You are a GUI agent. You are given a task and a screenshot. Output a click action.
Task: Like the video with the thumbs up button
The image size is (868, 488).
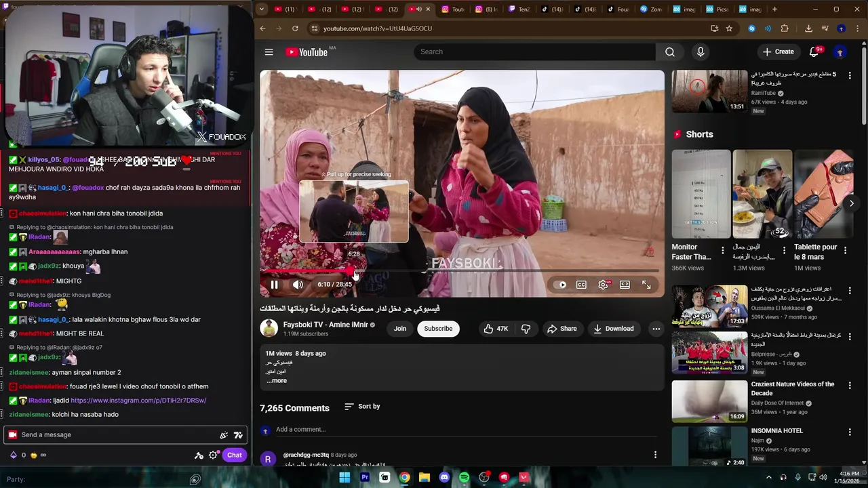pos(495,329)
